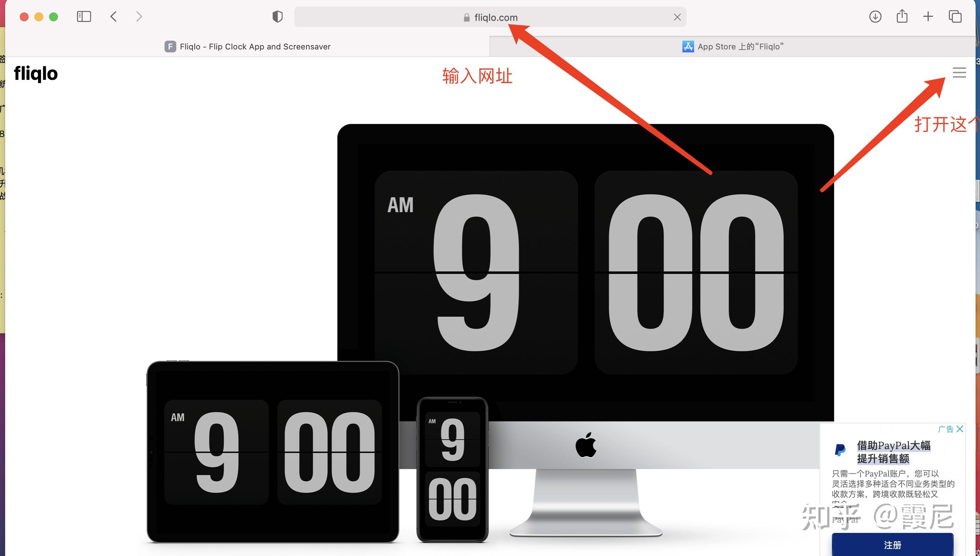Switch to 'App Store 上的Fliqlo' tab
The width and height of the screenshot is (980, 556).
(733, 46)
